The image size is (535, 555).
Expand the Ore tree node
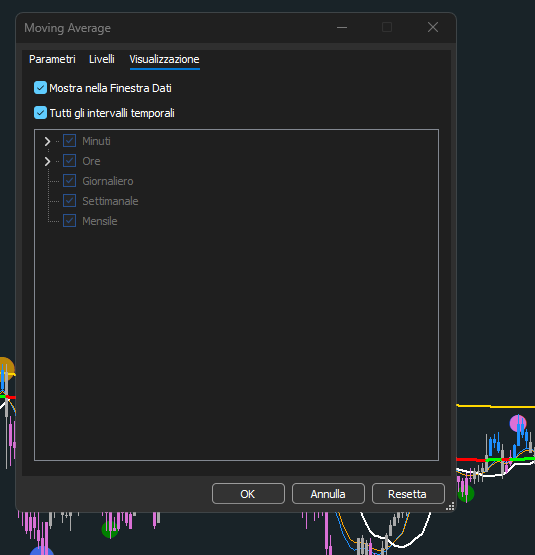click(47, 161)
